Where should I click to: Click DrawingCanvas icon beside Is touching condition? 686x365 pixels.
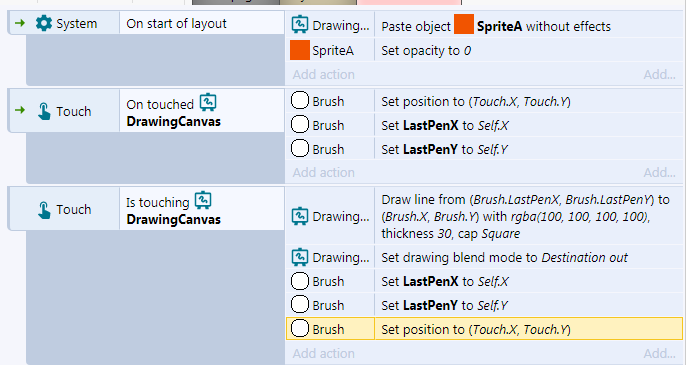click(203, 200)
